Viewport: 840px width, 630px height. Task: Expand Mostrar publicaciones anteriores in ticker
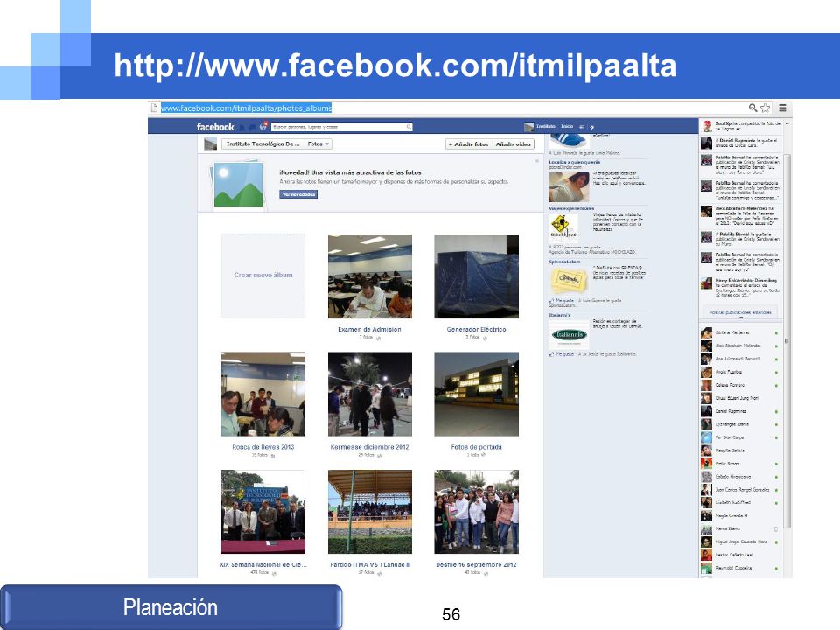click(x=740, y=312)
